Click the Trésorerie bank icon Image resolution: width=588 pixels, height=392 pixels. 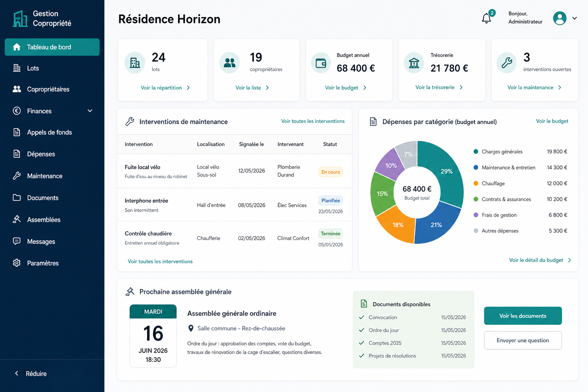[x=414, y=63]
